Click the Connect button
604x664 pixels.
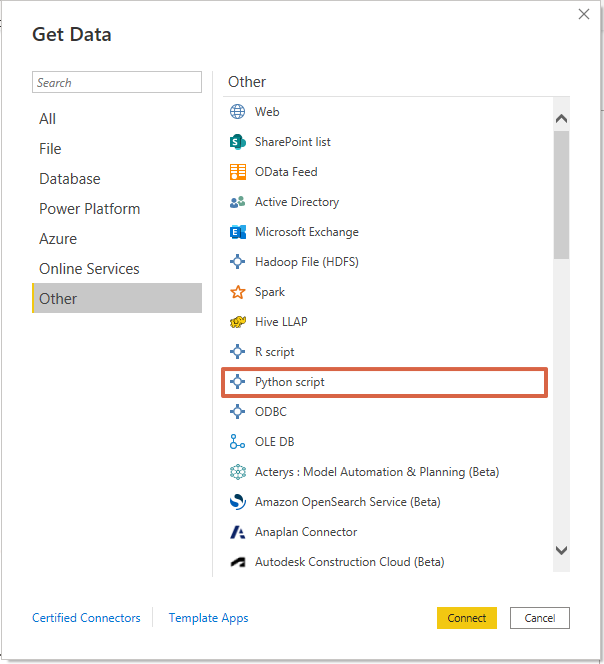click(467, 618)
